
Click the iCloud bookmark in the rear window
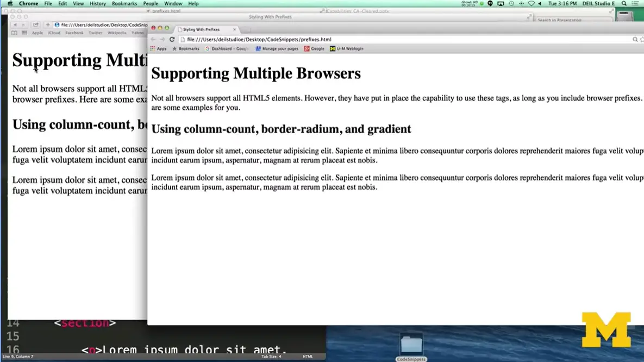pos(54,33)
